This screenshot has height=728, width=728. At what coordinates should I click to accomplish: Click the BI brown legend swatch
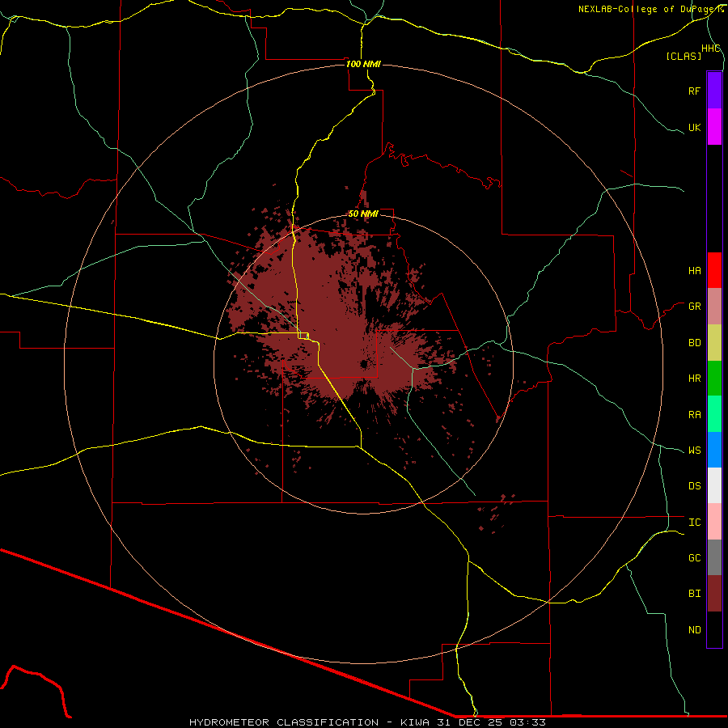pyautogui.click(x=714, y=594)
